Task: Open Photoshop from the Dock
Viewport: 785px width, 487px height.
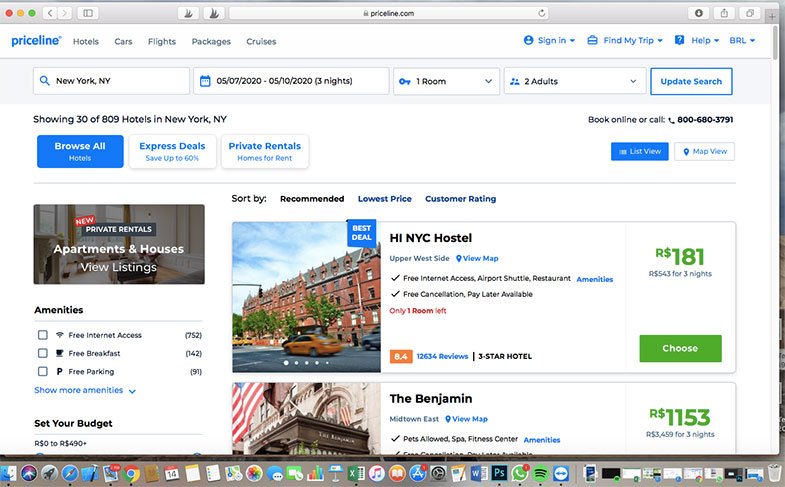Action: click(x=499, y=473)
